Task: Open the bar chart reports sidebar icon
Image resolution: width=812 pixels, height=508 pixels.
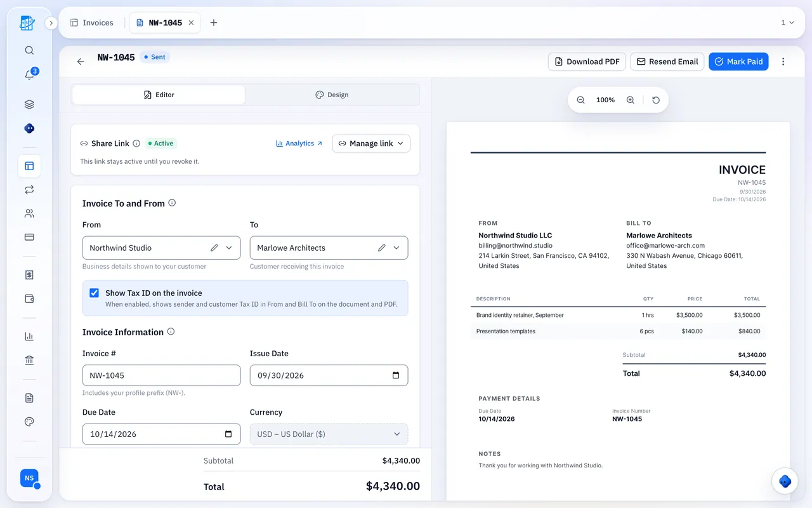Action: click(x=29, y=337)
